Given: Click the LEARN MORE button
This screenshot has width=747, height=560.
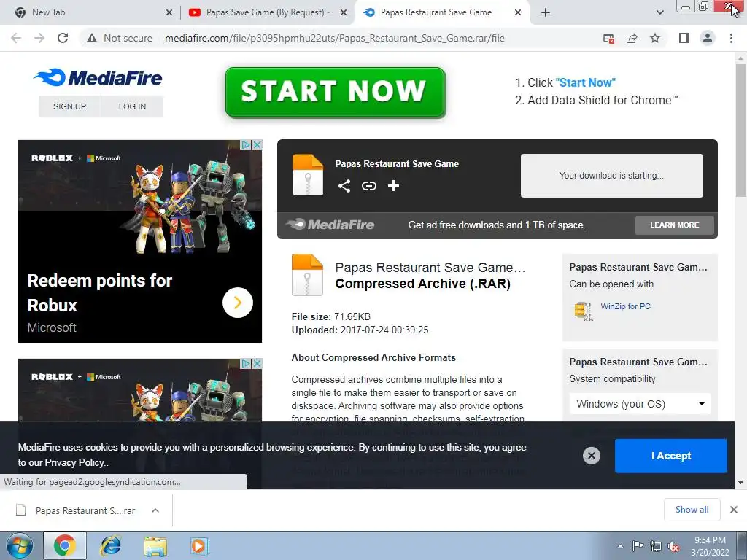Looking at the screenshot, I should [674, 225].
